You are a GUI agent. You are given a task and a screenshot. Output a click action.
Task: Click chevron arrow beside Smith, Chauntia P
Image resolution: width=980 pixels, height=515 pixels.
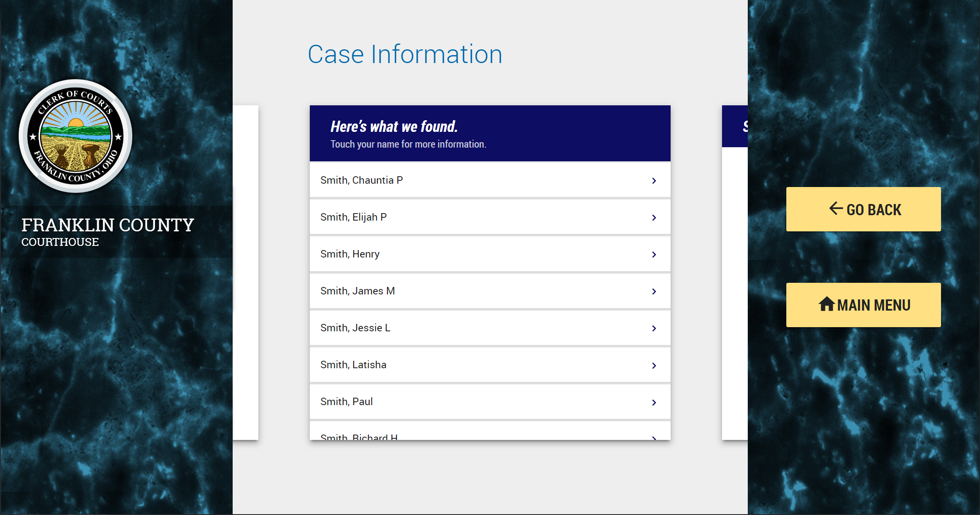click(x=654, y=181)
